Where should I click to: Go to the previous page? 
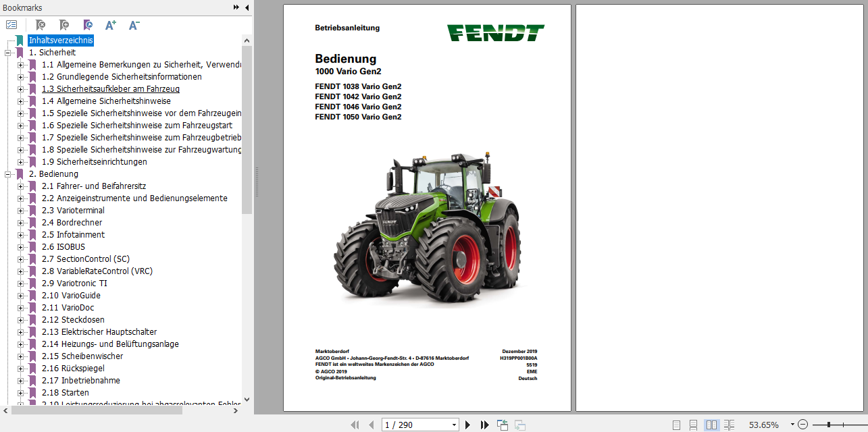(371, 425)
